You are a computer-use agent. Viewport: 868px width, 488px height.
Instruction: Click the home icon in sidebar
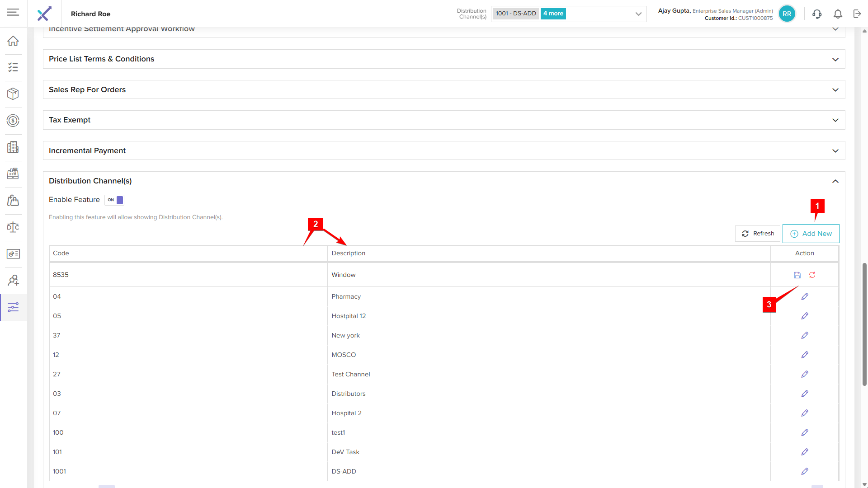(13, 41)
